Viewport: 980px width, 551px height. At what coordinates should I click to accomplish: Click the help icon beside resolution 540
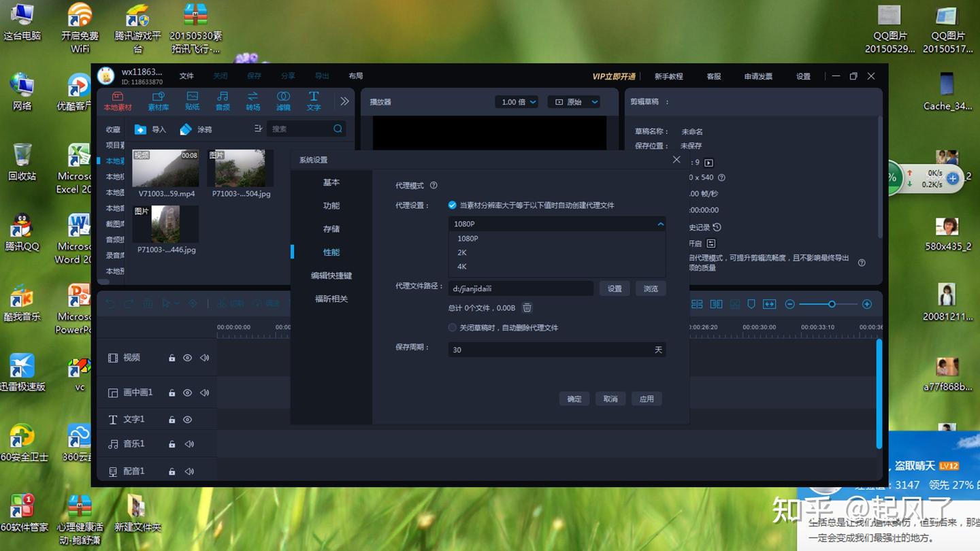pos(721,178)
